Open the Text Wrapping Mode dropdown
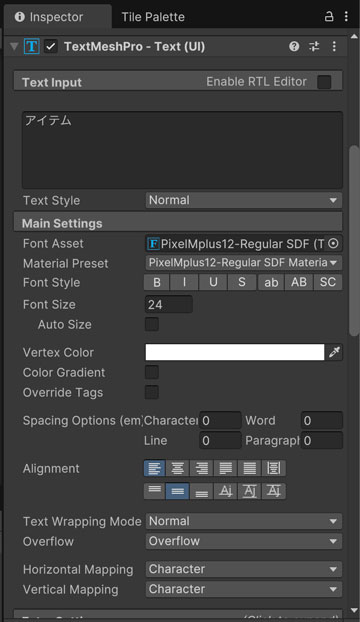The height and width of the screenshot is (622, 360). pyautogui.click(x=243, y=521)
